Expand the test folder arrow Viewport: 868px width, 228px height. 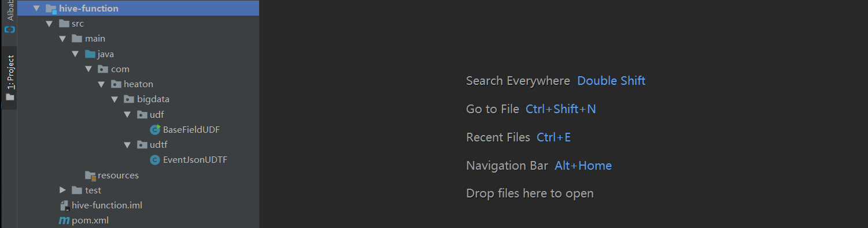(62, 190)
